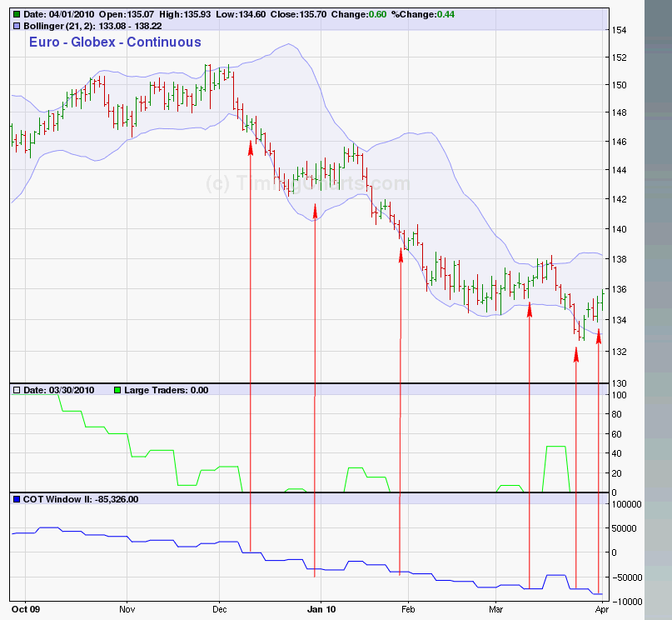Image resolution: width=672 pixels, height=620 pixels.
Task: Click the 'Euro - Globex - Continuous' chart title
Action: (x=115, y=42)
